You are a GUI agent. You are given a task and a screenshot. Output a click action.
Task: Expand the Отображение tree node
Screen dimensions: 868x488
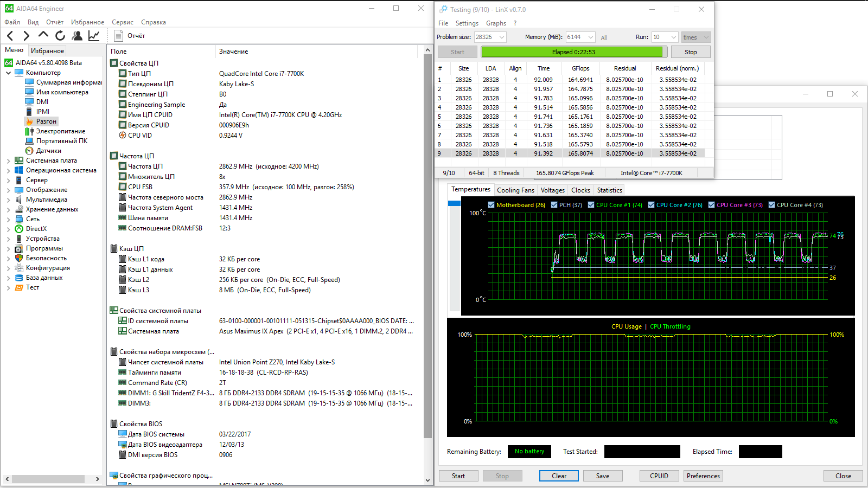[8, 190]
